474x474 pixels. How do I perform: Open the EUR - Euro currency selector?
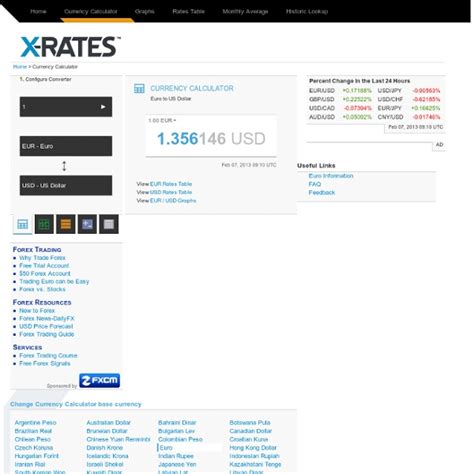(66, 146)
